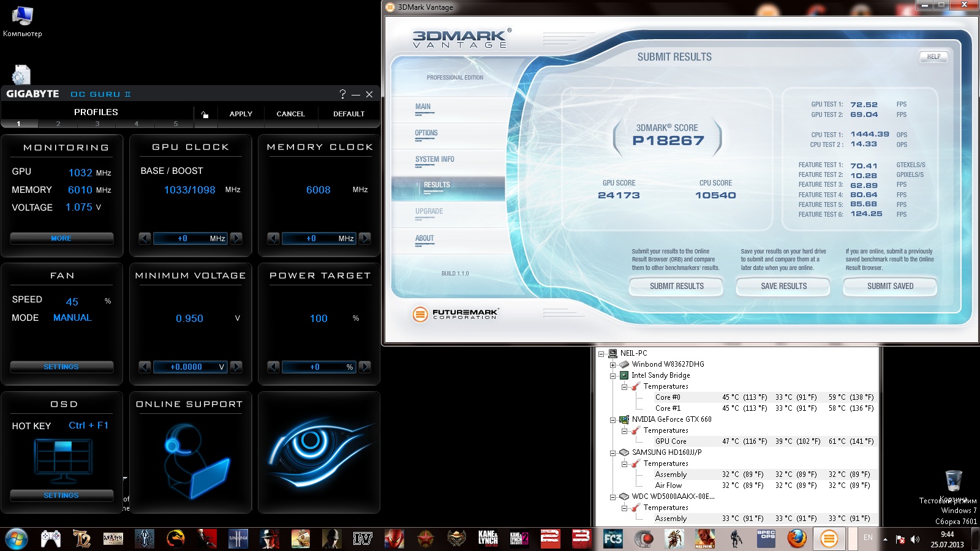Open the About tab in 3DMark Vantage

tap(448, 241)
